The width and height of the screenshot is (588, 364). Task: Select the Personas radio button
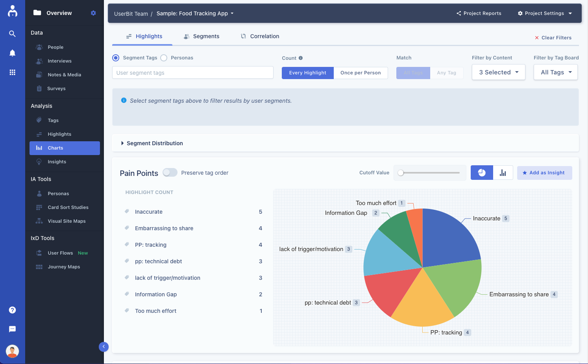[164, 57]
